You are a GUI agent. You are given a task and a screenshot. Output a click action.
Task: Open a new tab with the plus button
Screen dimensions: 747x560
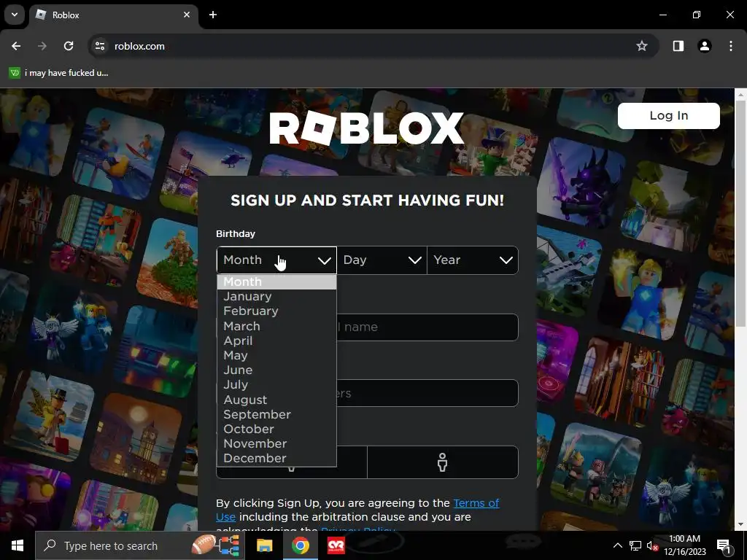coord(213,15)
